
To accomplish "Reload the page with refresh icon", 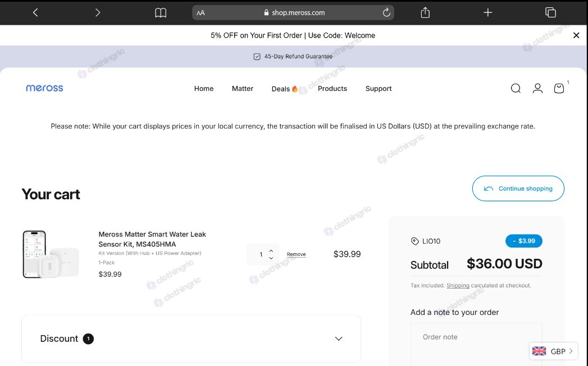I will 386,13.
